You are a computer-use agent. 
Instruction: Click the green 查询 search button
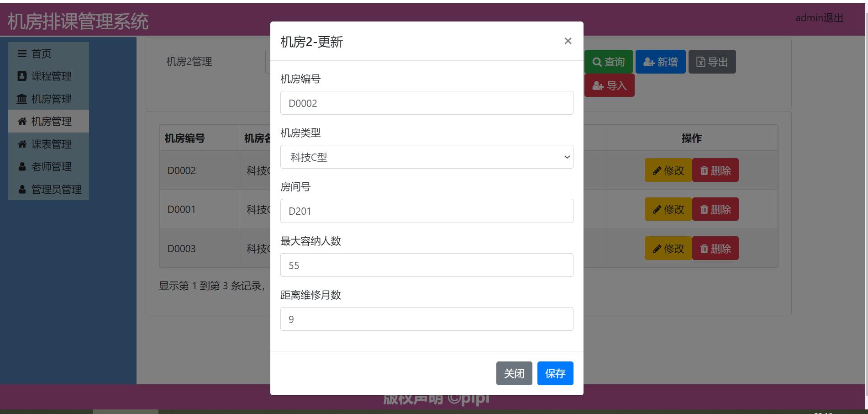pos(609,62)
